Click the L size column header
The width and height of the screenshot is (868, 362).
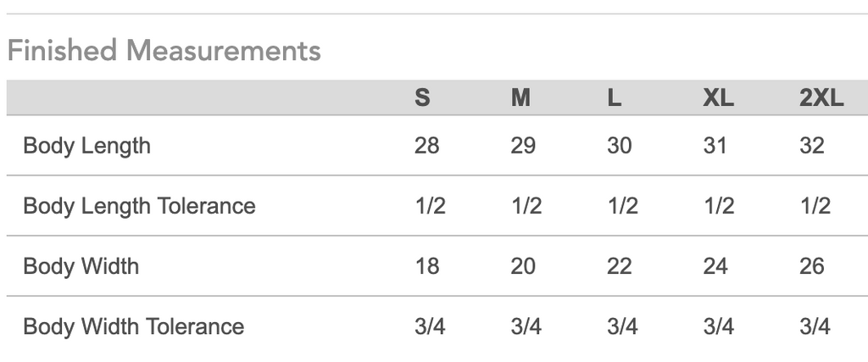click(x=615, y=98)
